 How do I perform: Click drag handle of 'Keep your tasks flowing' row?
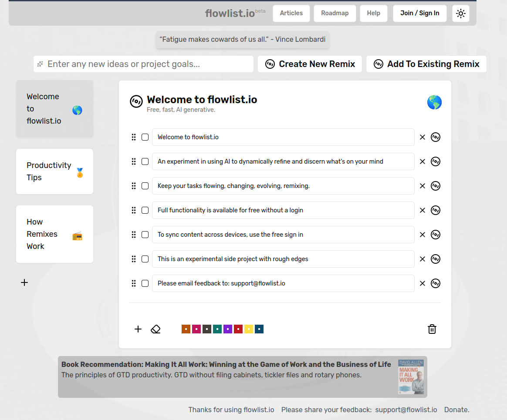[x=134, y=186]
